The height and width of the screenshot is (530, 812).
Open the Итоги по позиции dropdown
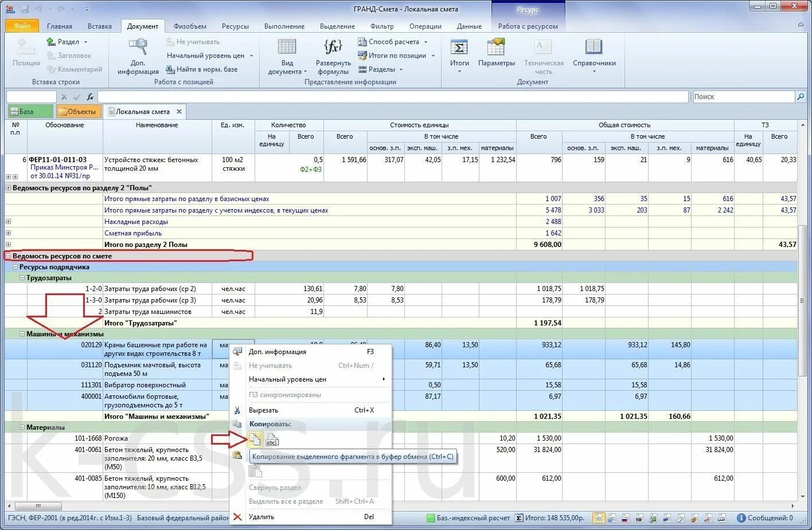pyautogui.click(x=396, y=56)
